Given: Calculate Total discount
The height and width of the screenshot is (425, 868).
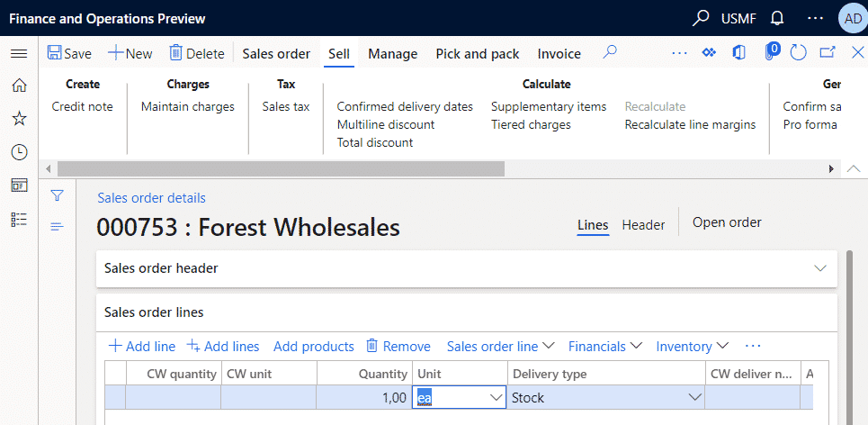Looking at the screenshot, I should pos(375,142).
